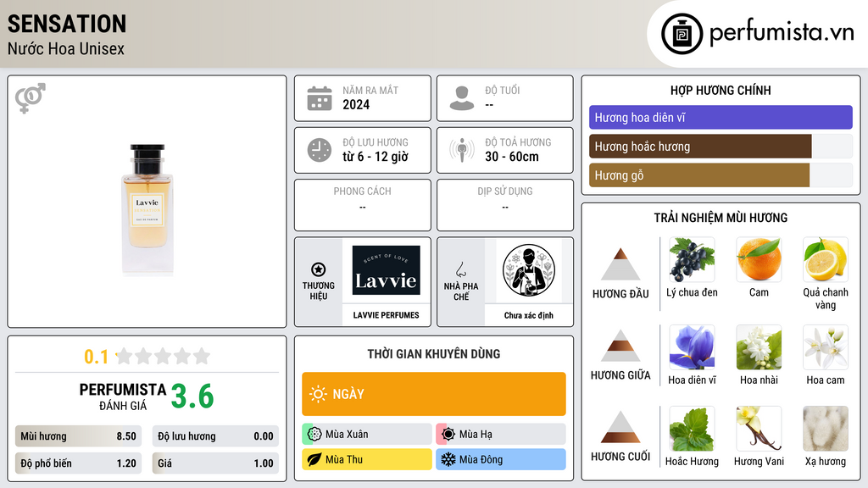Select the Hương hoa diên vĩ accord bar
Viewport: 868px width, 488px height.
pos(721,117)
